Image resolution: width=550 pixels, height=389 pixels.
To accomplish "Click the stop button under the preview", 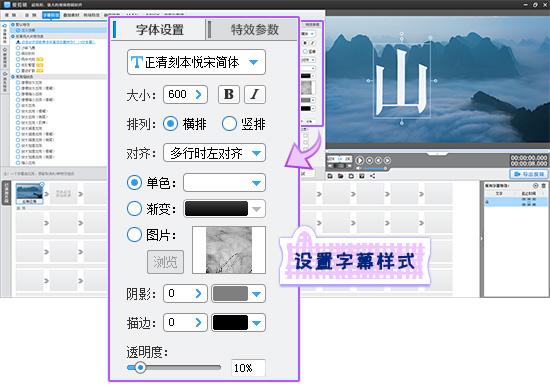I will (x=369, y=160).
